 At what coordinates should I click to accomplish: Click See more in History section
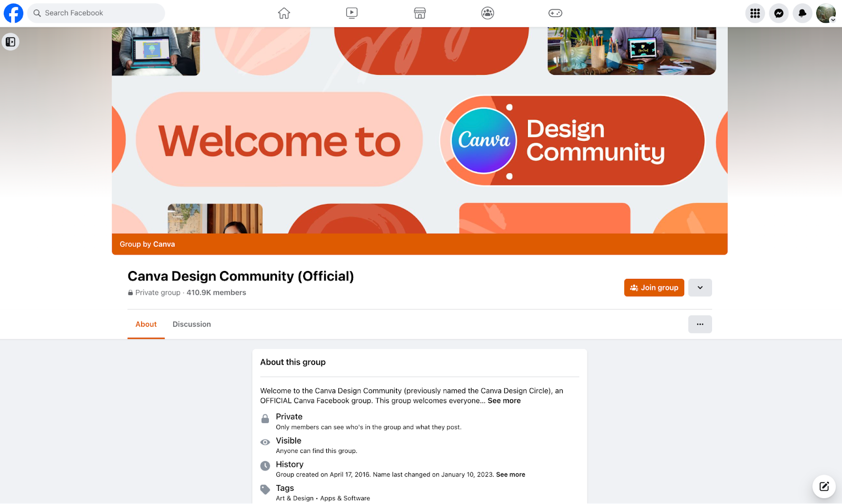(x=510, y=475)
